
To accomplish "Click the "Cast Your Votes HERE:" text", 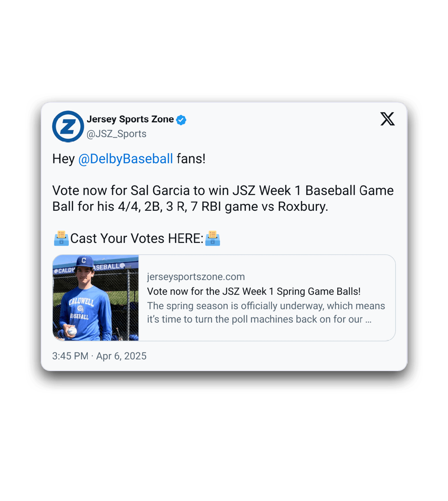I will [x=137, y=238].
